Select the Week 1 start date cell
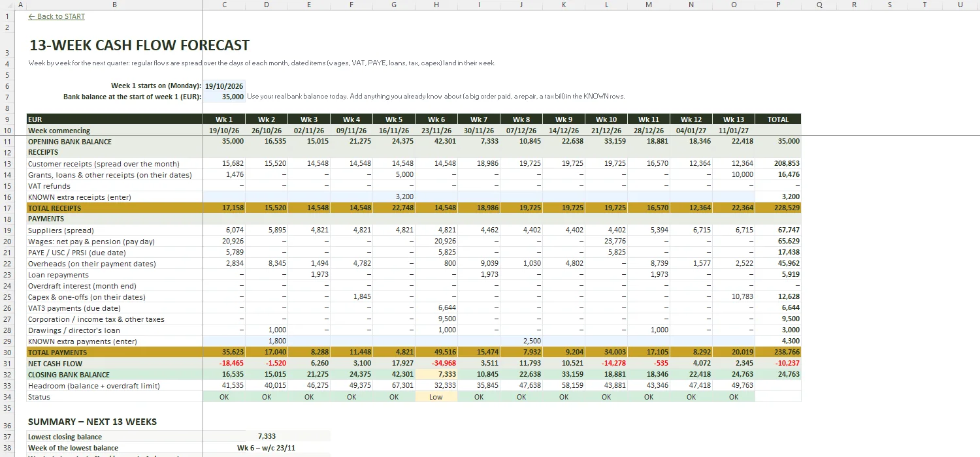Screen dimensions: 980x457 point(224,86)
